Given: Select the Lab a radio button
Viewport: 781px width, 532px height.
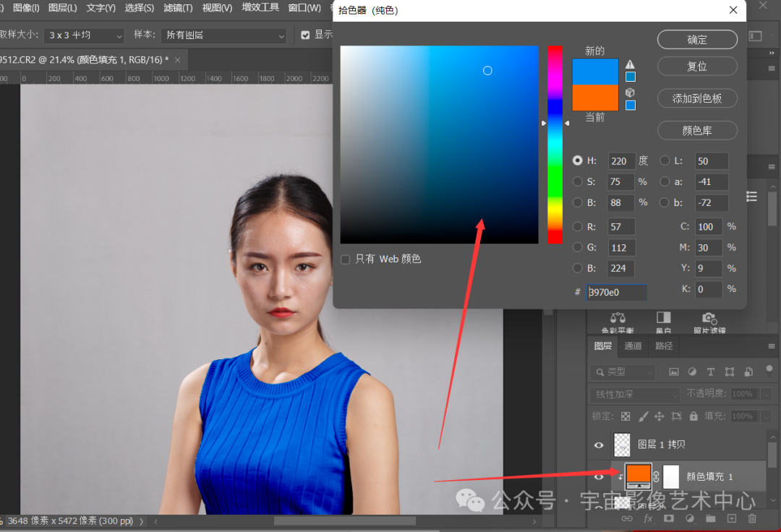Looking at the screenshot, I should (665, 181).
